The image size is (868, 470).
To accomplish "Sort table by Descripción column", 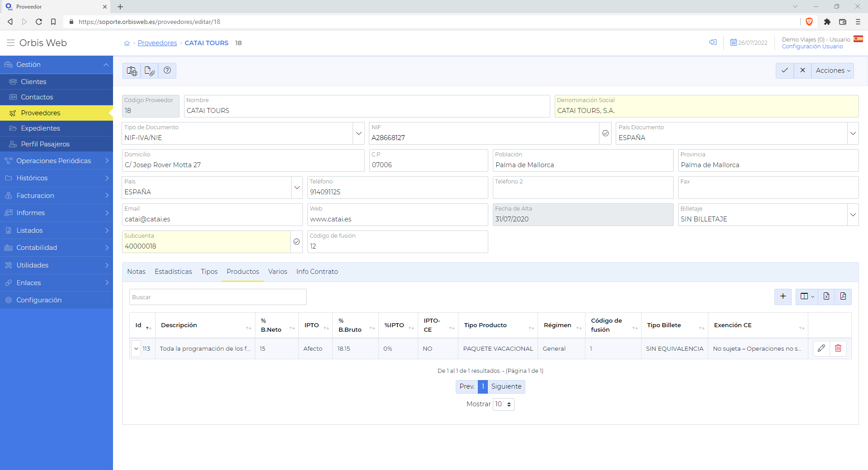I will (205, 325).
